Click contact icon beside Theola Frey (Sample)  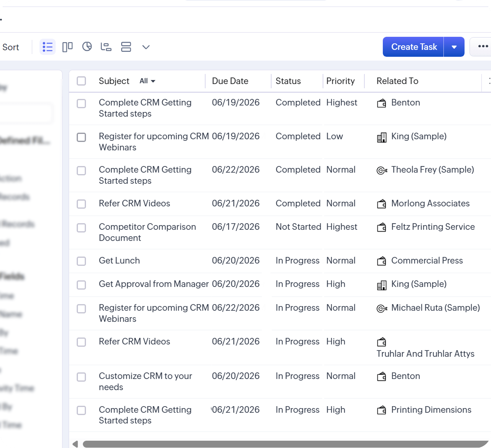point(382,170)
